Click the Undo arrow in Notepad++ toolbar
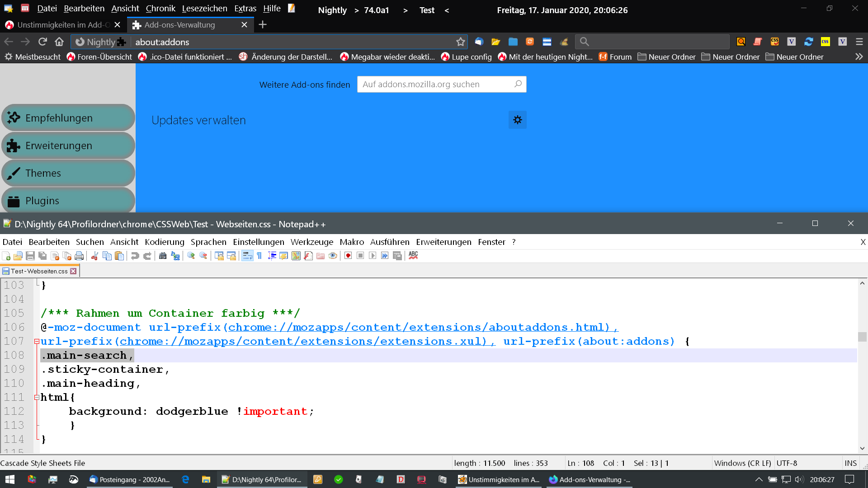Screen dimensions: 868x488 (x=135, y=256)
